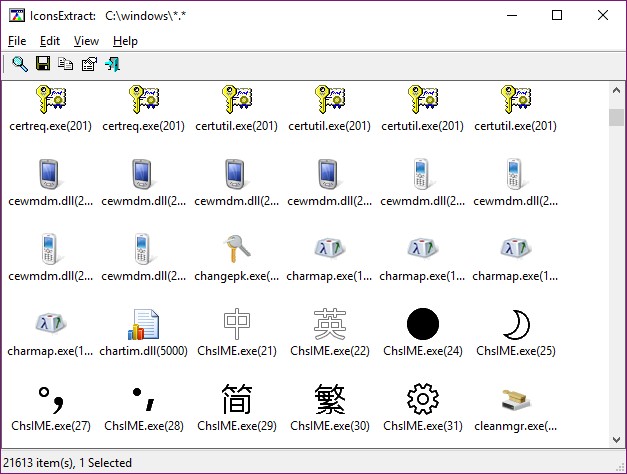Select the ChsIME.exe(24) black circle icon
This screenshot has width=627, height=474.
pos(423,324)
